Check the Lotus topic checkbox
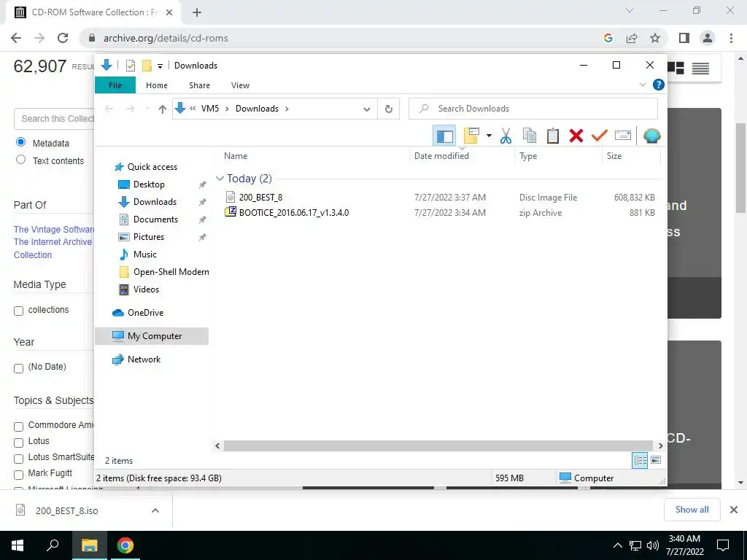747x560 pixels. point(18,443)
